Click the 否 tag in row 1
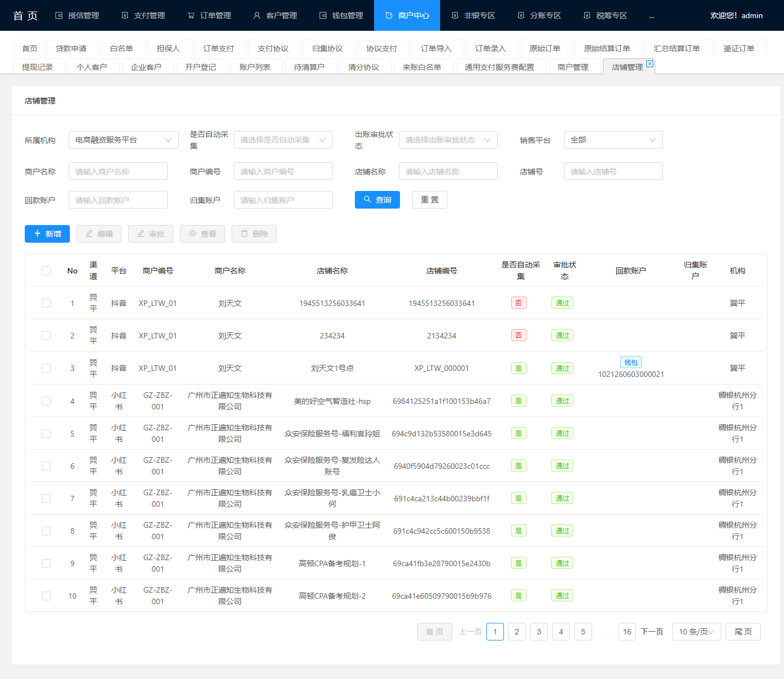Image resolution: width=784 pixels, height=679 pixels. pos(519,303)
